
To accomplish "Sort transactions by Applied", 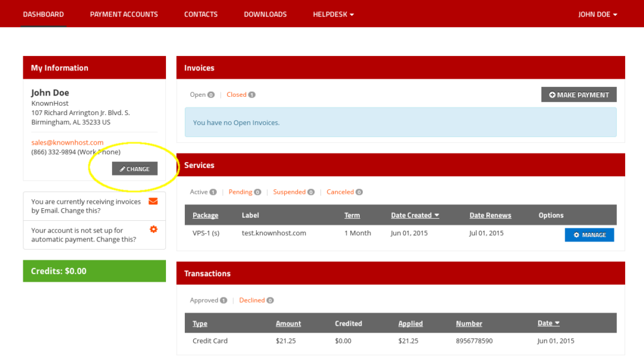I will coord(410,323).
